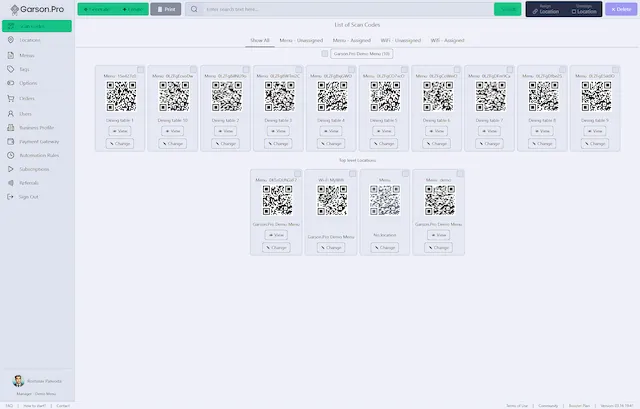
Task: Open the Locations pin icon in sidebar
Action: coord(11,40)
